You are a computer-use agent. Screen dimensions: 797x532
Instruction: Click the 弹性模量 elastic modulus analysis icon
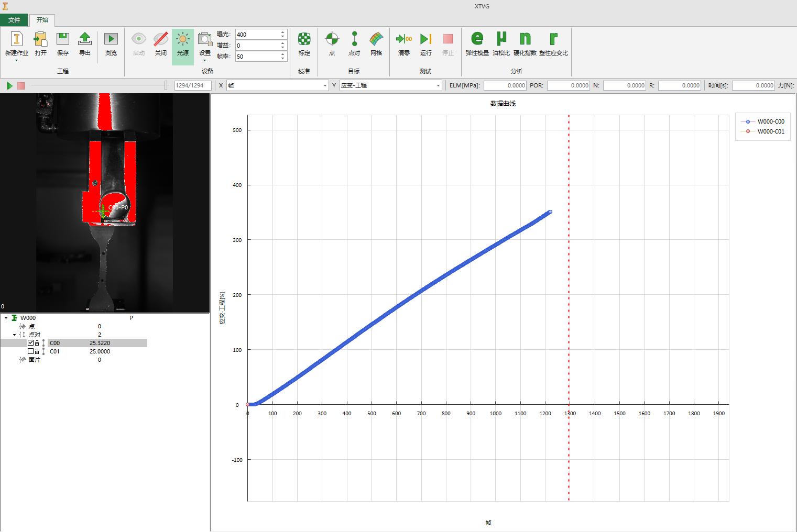coord(477,44)
